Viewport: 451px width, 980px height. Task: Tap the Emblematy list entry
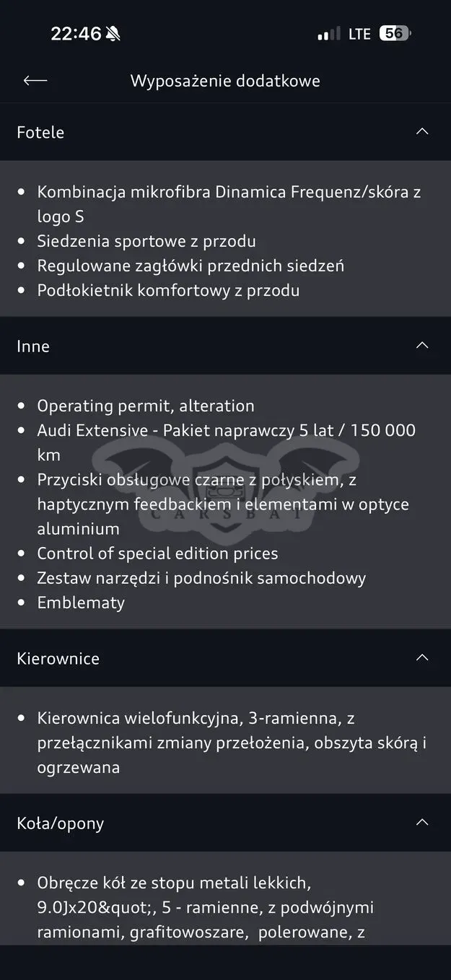pos(81,603)
